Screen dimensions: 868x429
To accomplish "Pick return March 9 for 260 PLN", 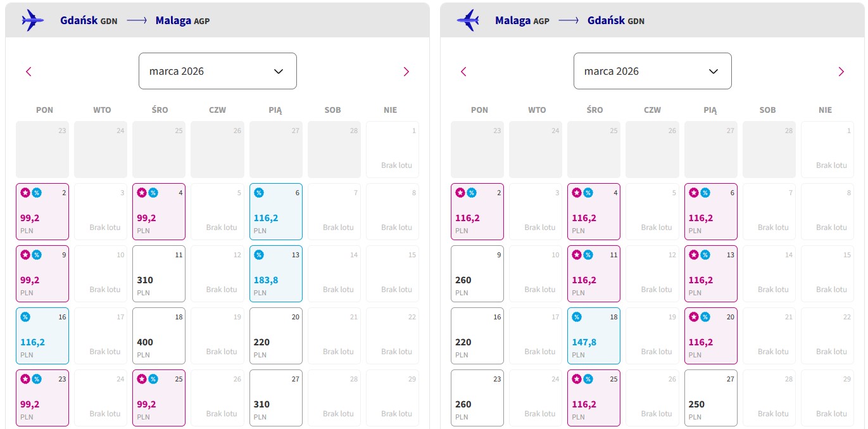I will [477, 274].
